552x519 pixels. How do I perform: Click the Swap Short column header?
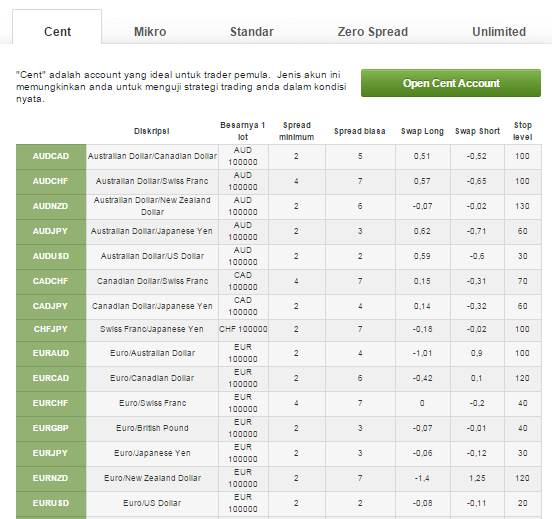(x=477, y=131)
